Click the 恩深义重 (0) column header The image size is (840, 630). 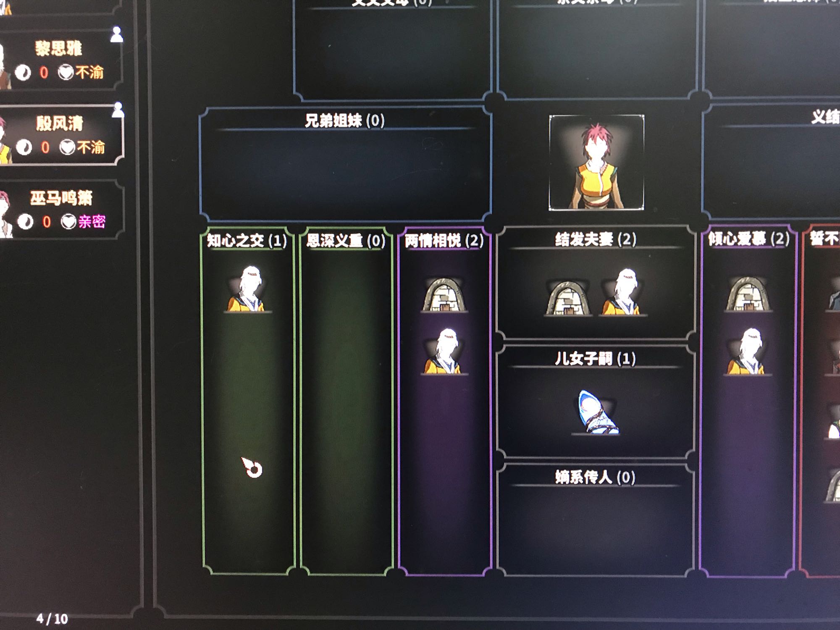coord(346,241)
